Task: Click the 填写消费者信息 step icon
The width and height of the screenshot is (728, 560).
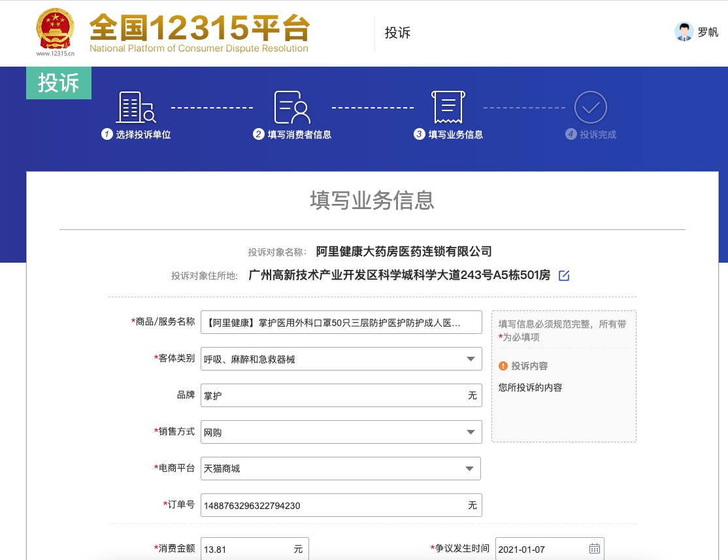Action: (x=292, y=107)
